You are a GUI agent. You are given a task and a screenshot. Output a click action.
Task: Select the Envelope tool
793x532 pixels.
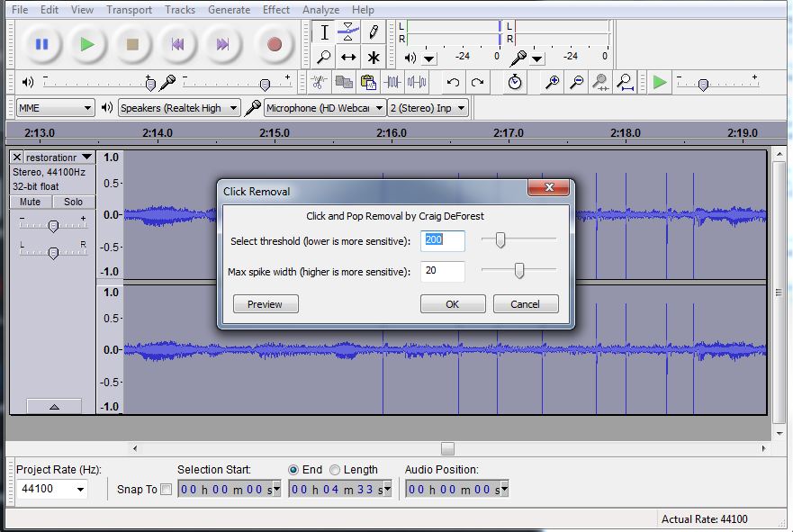pyautogui.click(x=348, y=32)
